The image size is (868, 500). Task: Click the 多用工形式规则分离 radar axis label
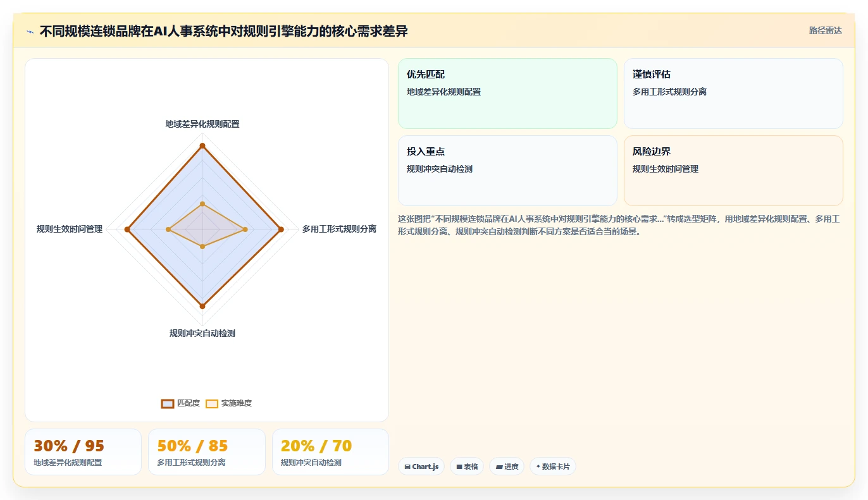339,229
